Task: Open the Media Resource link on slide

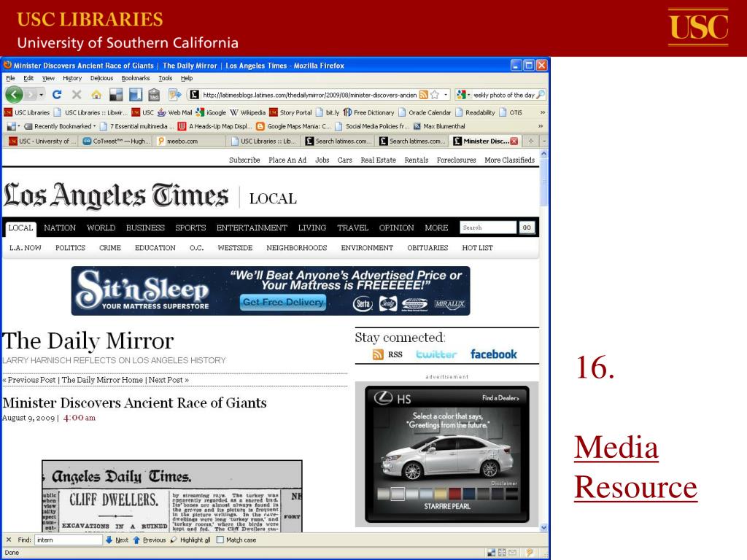Action: click(635, 467)
